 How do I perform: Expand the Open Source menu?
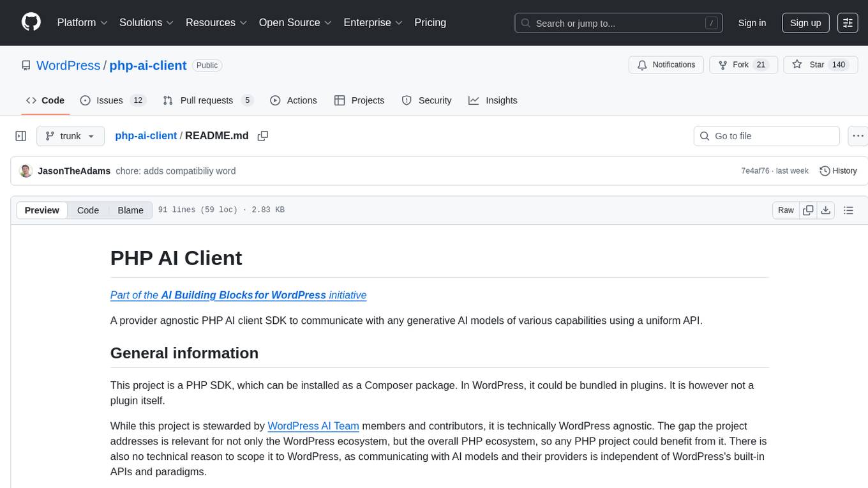pos(296,22)
